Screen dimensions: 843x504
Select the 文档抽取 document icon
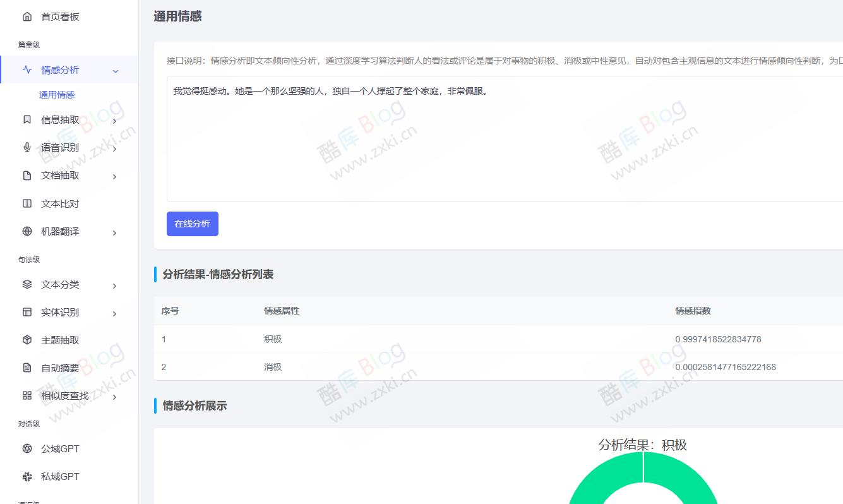coord(27,176)
